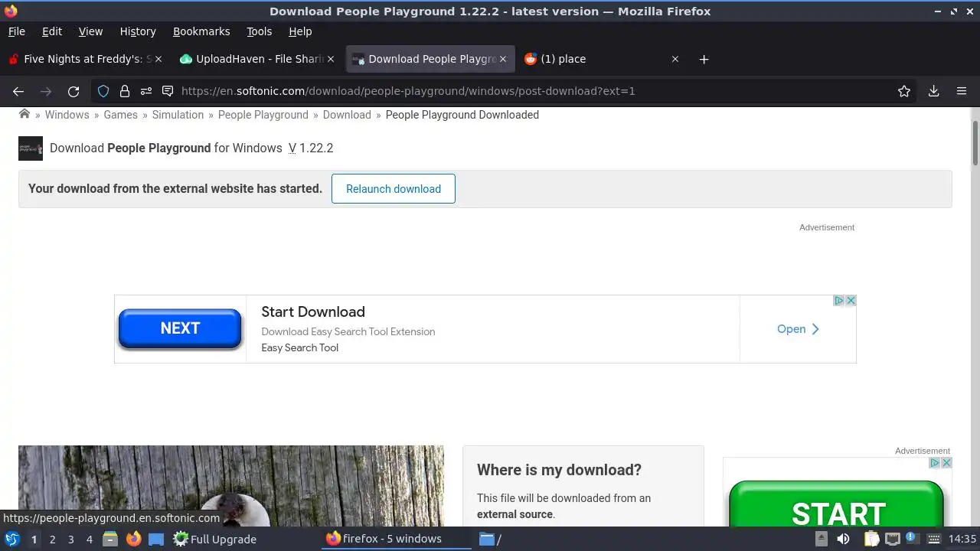The height and width of the screenshot is (551, 980).
Task: Close the START sidebar advertisement
Action: click(946, 463)
